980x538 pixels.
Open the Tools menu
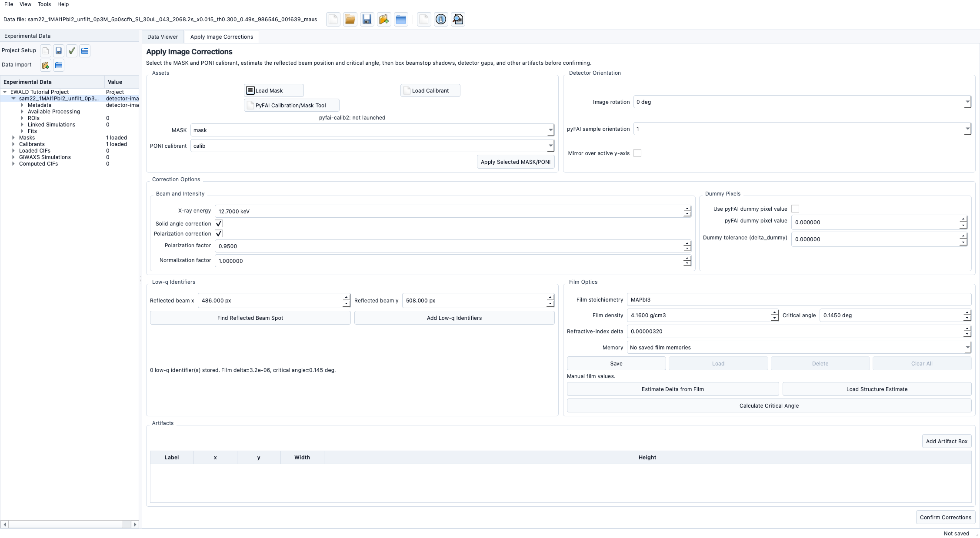point(44,4)
